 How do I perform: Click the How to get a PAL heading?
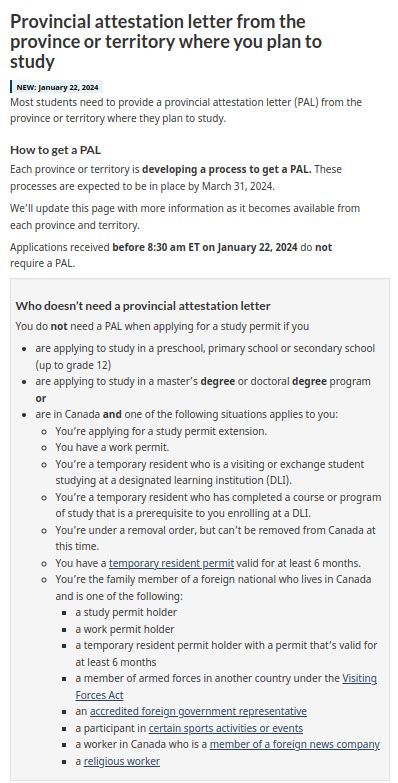pos(56,150)
